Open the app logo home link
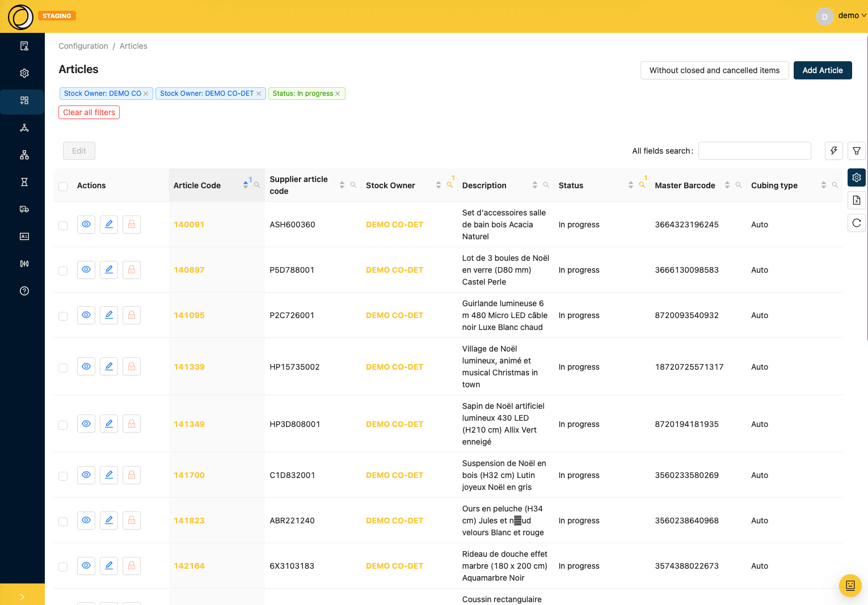 21,16
